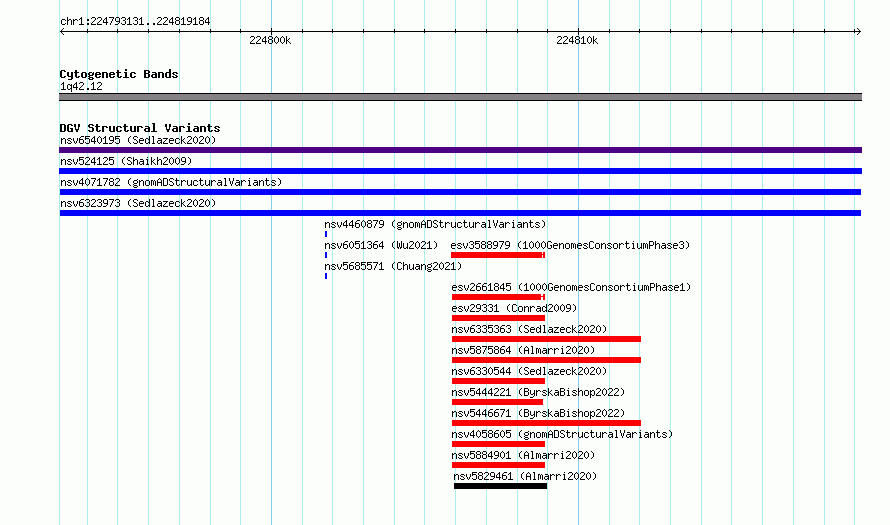
Task: Click the small blue mark under nsv6051364
Action: [326, 255]
